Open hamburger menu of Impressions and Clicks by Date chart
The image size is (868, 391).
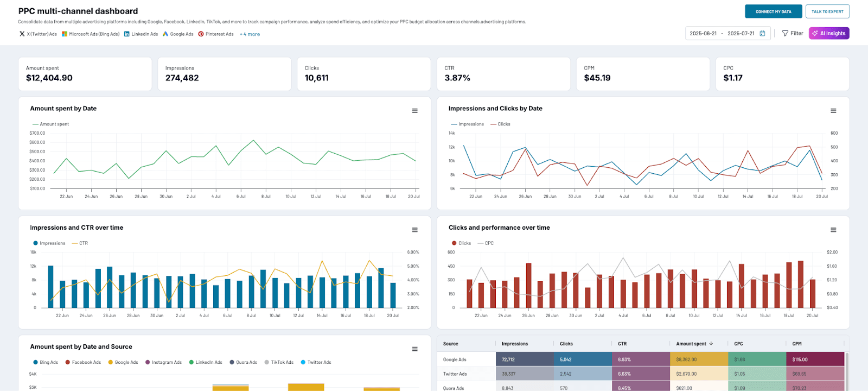(833, 111)
